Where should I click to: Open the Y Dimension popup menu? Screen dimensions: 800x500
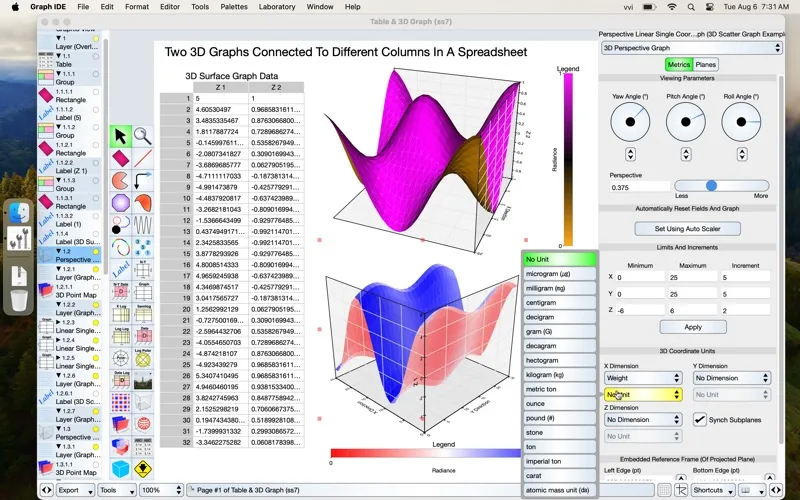(x=732, y=378)
